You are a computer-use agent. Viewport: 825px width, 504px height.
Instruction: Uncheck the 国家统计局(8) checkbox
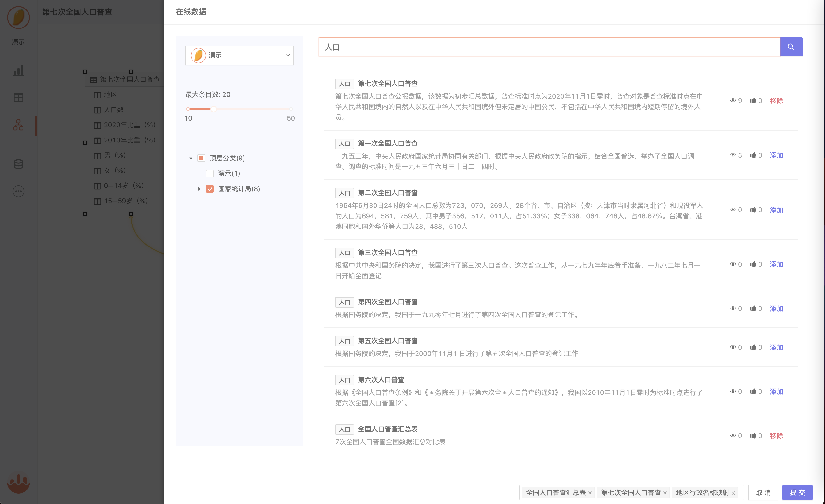point(210,189)
